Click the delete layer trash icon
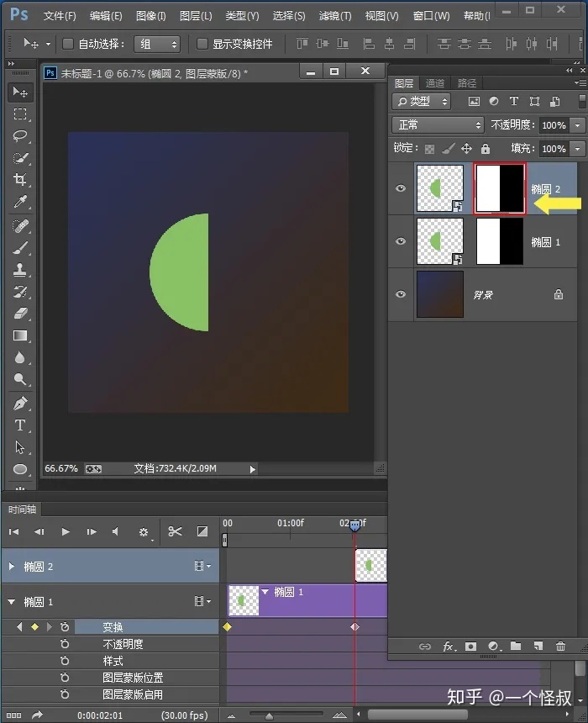 tap(560, 646)
